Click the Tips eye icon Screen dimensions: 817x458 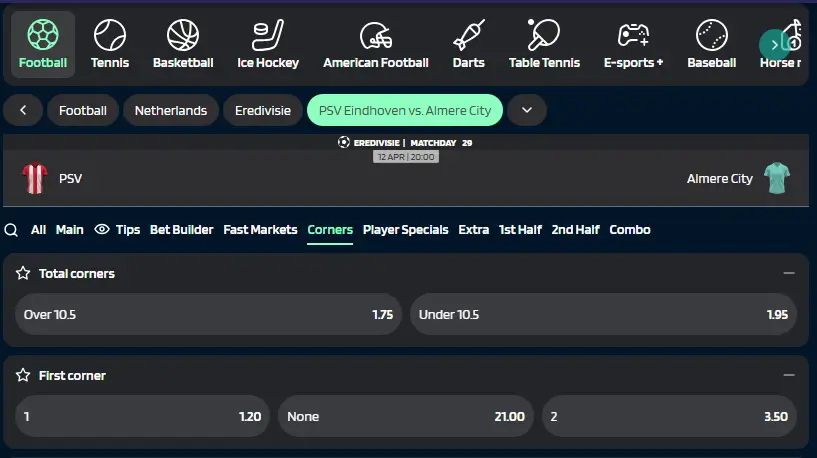point(102,229)
